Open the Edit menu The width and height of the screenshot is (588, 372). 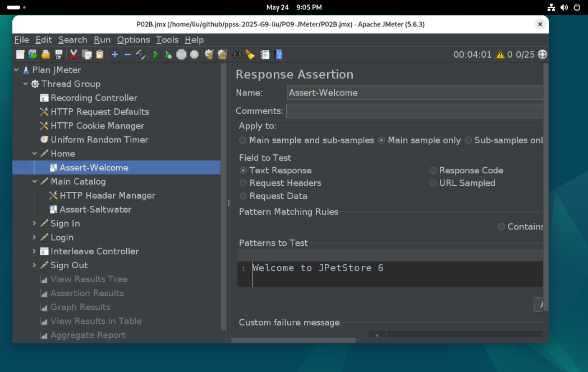(44, 40)
